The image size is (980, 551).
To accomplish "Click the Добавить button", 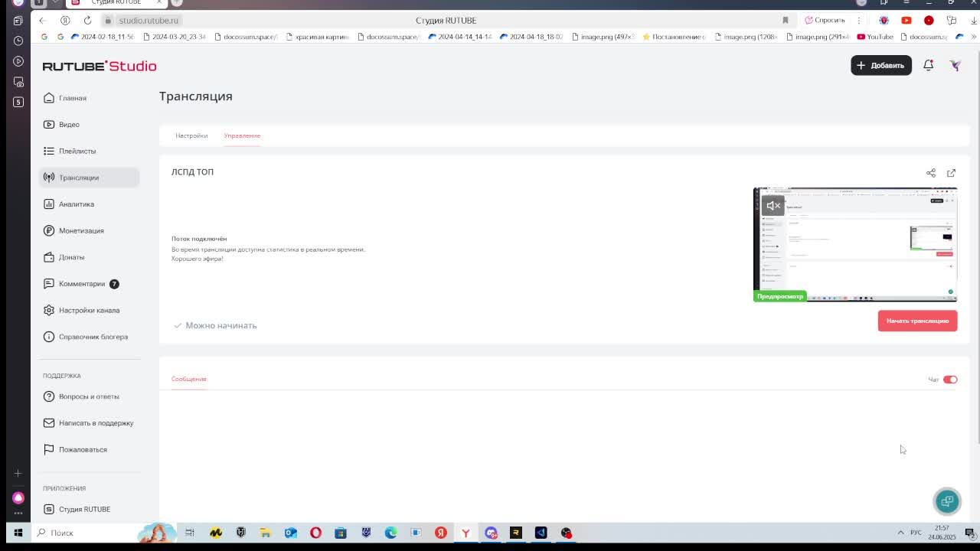I will tap(880, 65).
